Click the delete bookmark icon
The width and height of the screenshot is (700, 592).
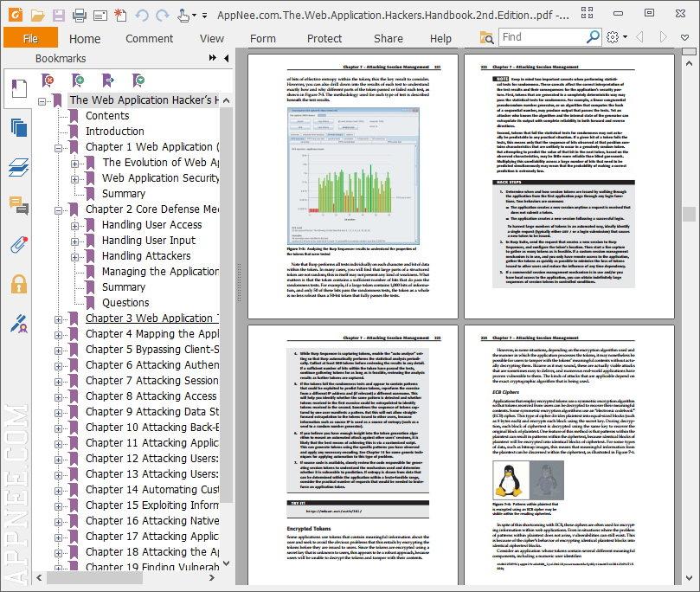(48, 80)
